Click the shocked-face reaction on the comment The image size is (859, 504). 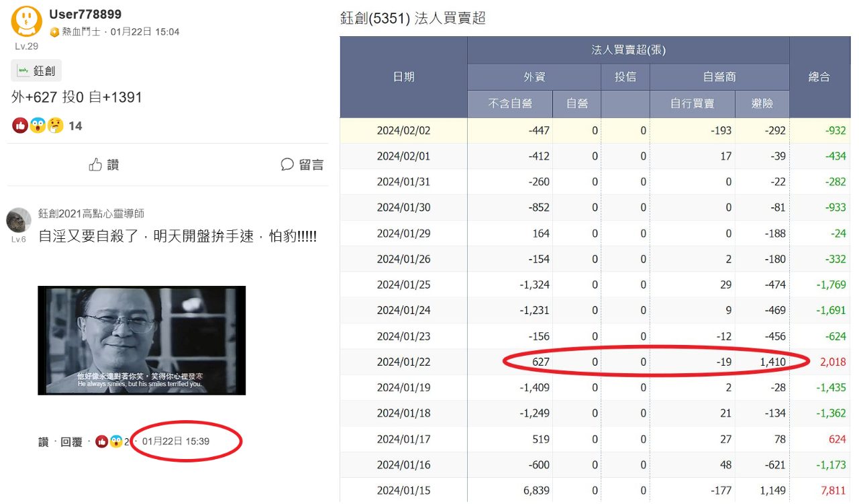pos(116,442)
